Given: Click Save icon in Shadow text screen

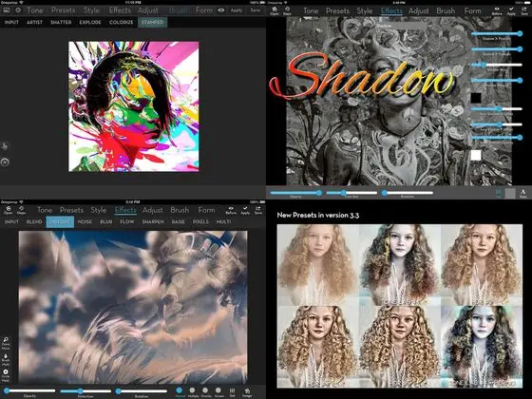Looking at the screenshot, I should pos(524,11).
